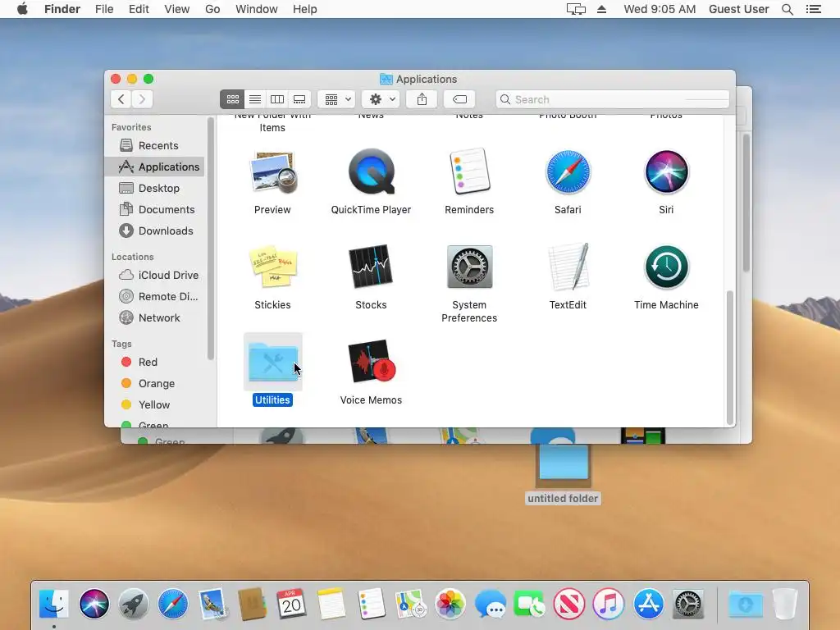Open the File menu

pyautogui.click(x=104, y=9)
